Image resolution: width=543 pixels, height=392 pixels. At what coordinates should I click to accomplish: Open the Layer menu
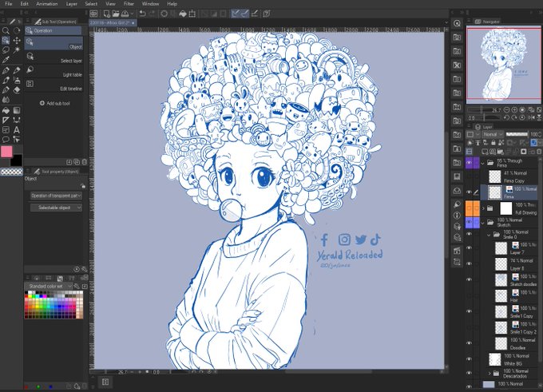[x=71, y=4]
